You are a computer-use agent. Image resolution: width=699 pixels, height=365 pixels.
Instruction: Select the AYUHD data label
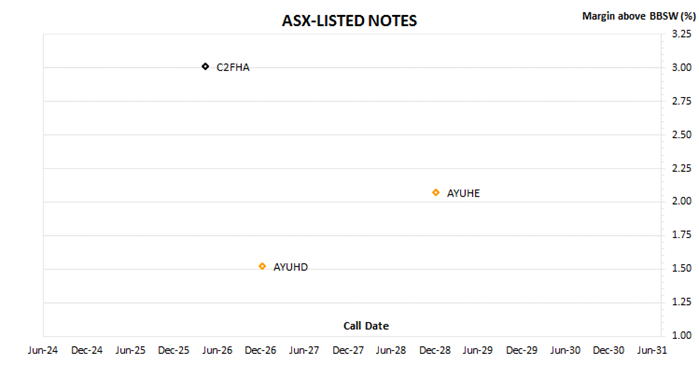pyautogui.click(x=290, y=267)
